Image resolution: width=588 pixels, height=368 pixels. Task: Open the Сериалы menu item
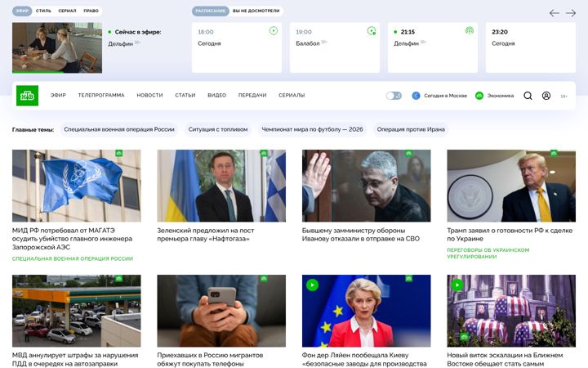tap(292, 96)
